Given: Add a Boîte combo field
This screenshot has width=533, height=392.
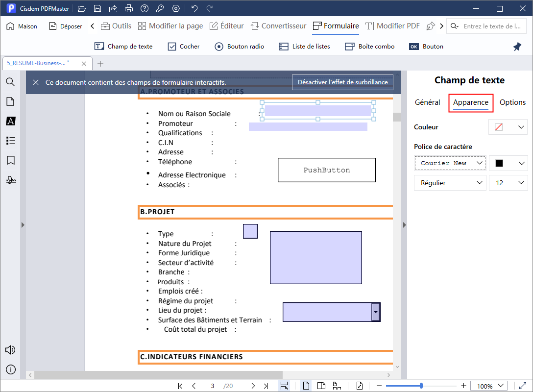Looking at the screenshot, I should (x=369, y=47).
